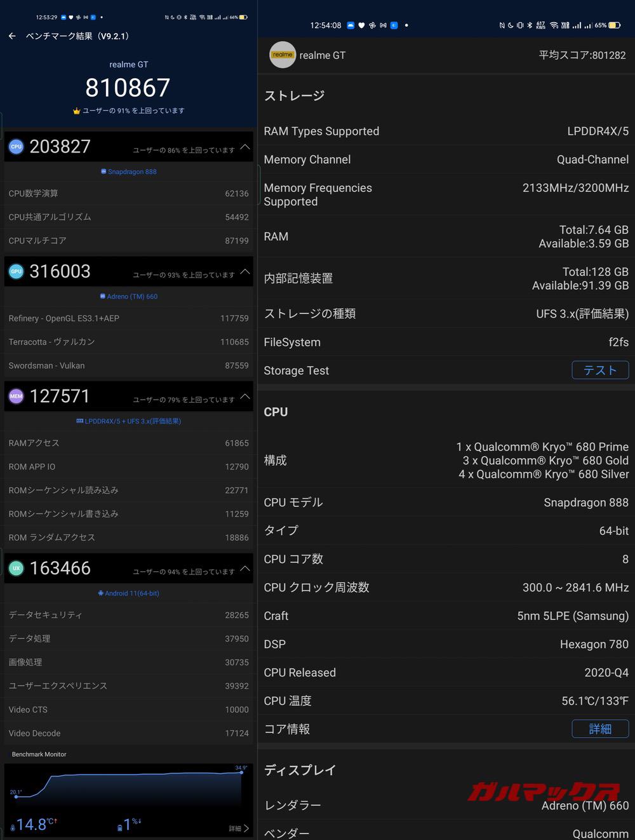Select the MEM score badge icon
This screenshot has height=840, width=635.
tap(16, 396)
